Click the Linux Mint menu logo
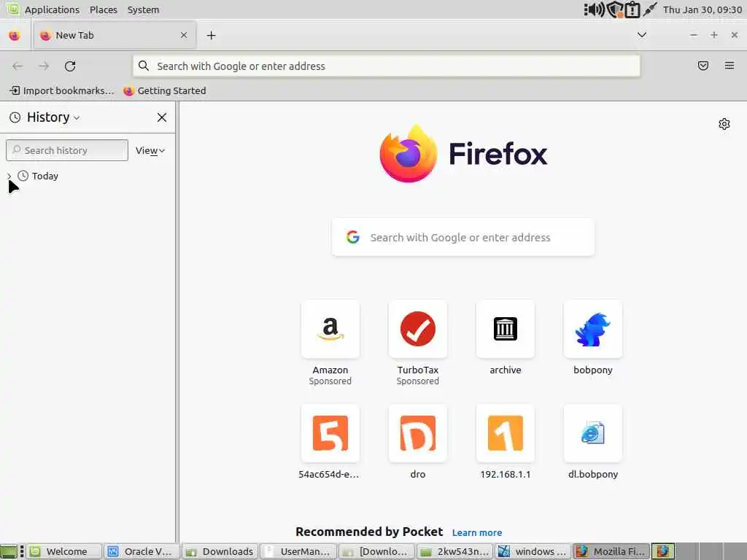Screen dimensions: 747x560 (x=12, y=9)
